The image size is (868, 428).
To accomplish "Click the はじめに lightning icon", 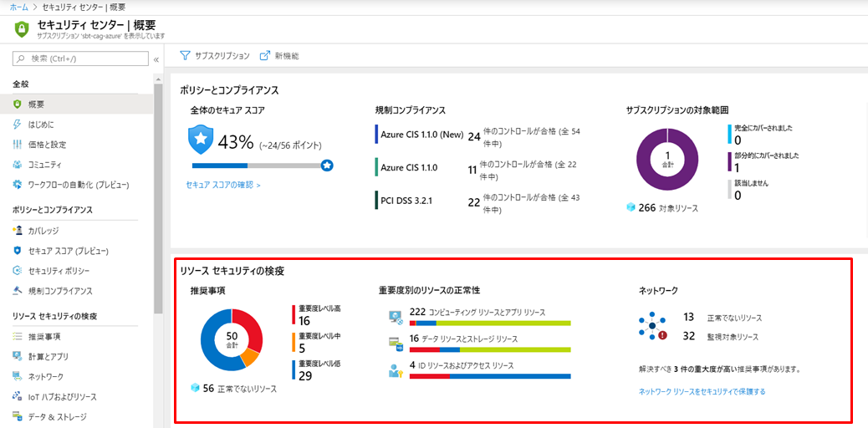I will coord(18,125).
